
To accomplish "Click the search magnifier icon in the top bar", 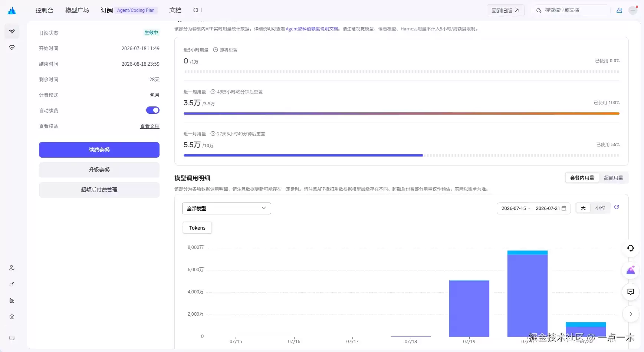I will click(x=539, y=10).
